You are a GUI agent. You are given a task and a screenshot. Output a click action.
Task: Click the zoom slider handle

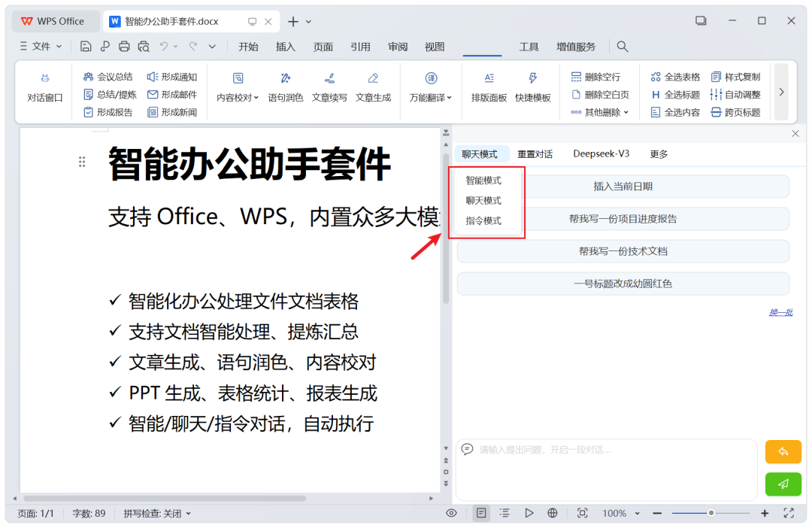click(x=711, y=513)
